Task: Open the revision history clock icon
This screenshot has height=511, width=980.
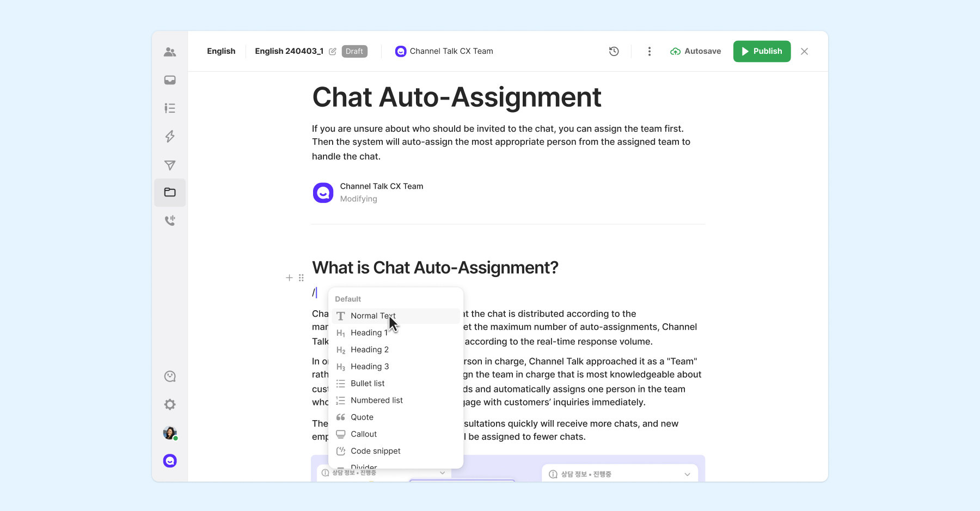Action: 614,51
